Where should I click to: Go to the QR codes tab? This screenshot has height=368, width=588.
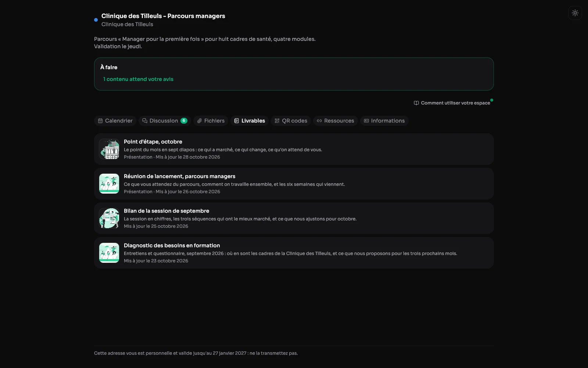click(291, 121)
